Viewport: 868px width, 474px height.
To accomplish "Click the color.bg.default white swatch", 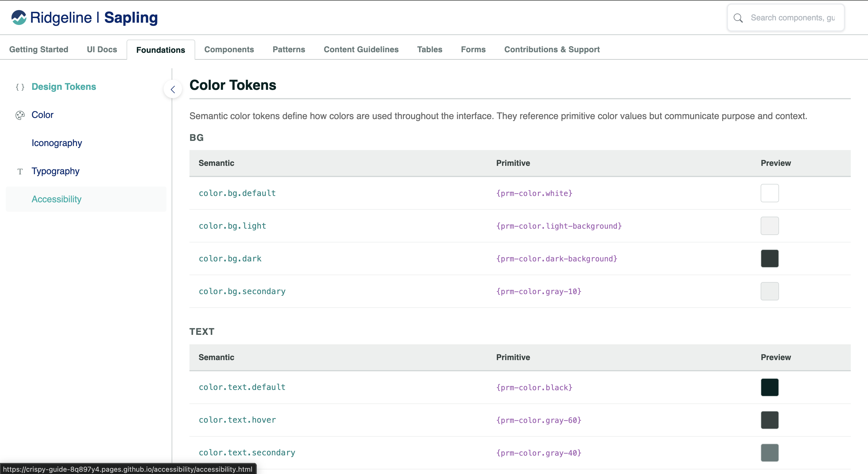I will click(x=770, y=193).
